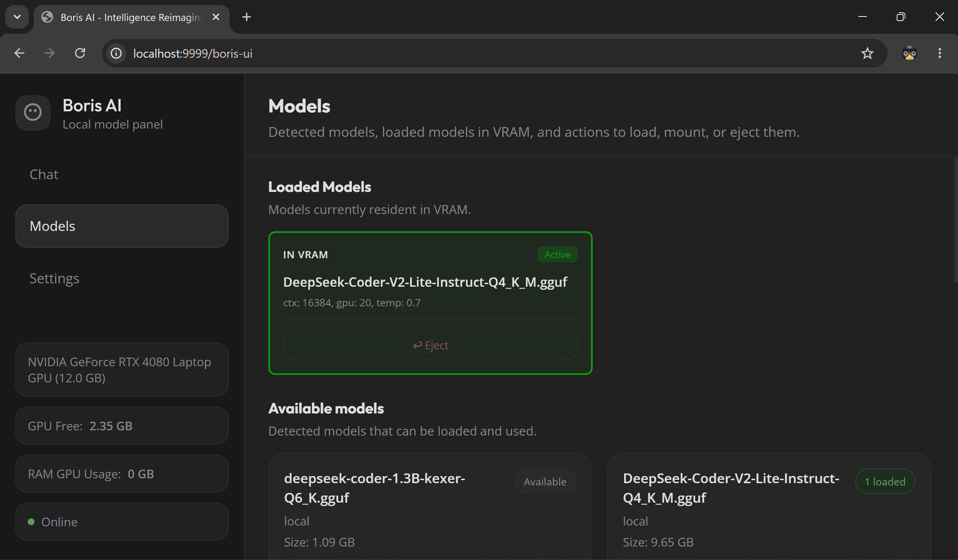This screenshot has height=560, width=958.
Task: Select Models in the sidebar
Action: coord(122,226)
